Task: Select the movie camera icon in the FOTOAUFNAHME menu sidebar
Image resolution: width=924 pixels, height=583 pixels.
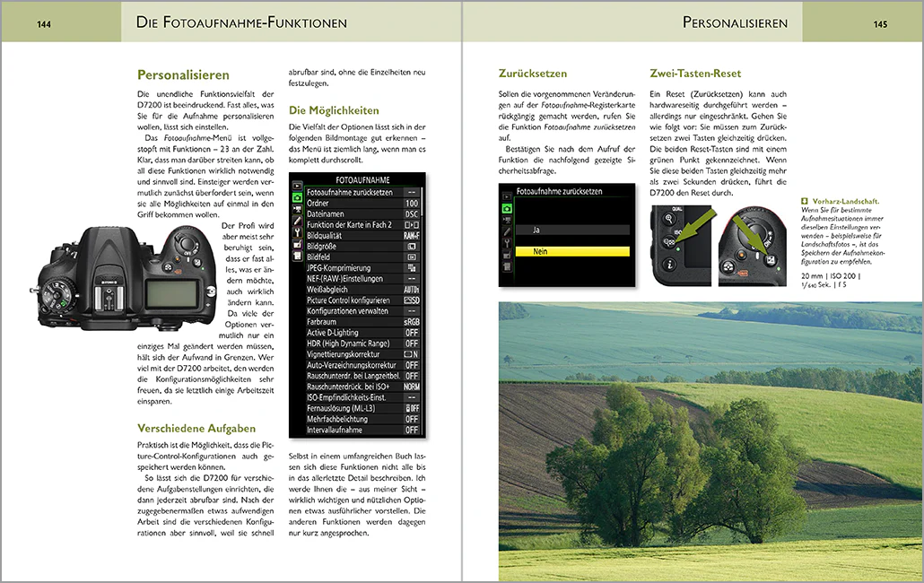Action: click(297, 210)
